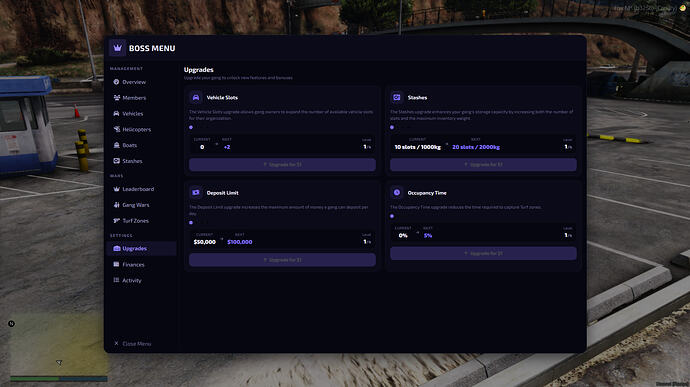Click the Overview sidebar icon
Image resolution: width=690 pixels, height=387 pixels.
[x=116, y=82]
